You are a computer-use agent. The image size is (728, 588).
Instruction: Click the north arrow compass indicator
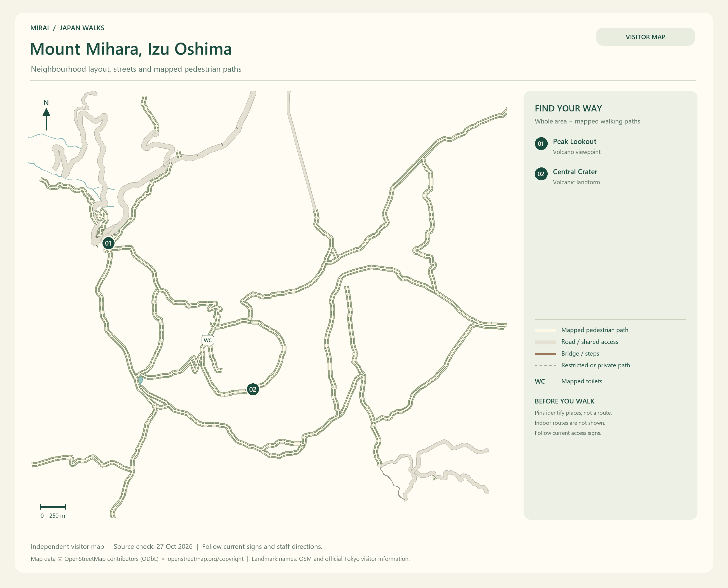click(x=46, y=115)
